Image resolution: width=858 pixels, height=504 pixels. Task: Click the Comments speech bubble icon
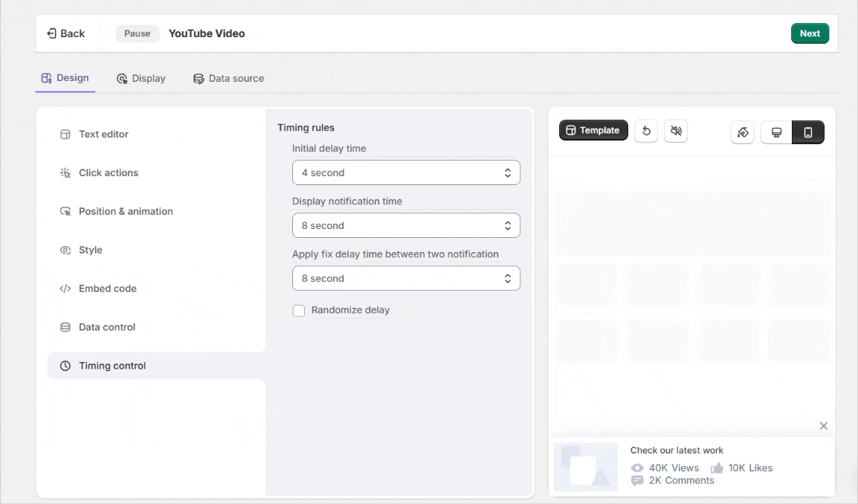coord(637,480)
